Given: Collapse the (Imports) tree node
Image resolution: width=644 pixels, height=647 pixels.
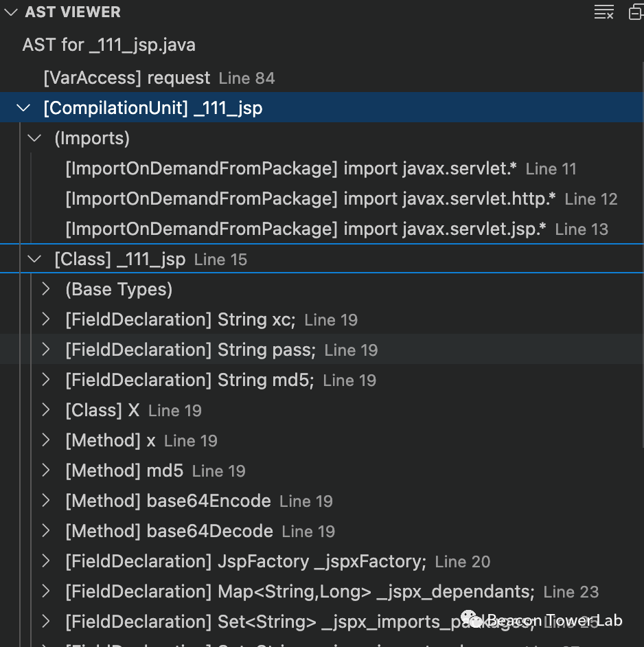Looking at the screenshot, I should (x=34, y=138).
